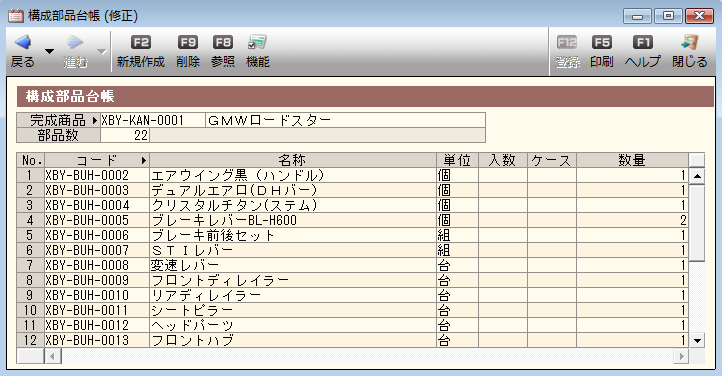Viewport: 722px width, 376px height.
Task: Click name ブレーキレバーBL-H600
Action: (224, 220)
